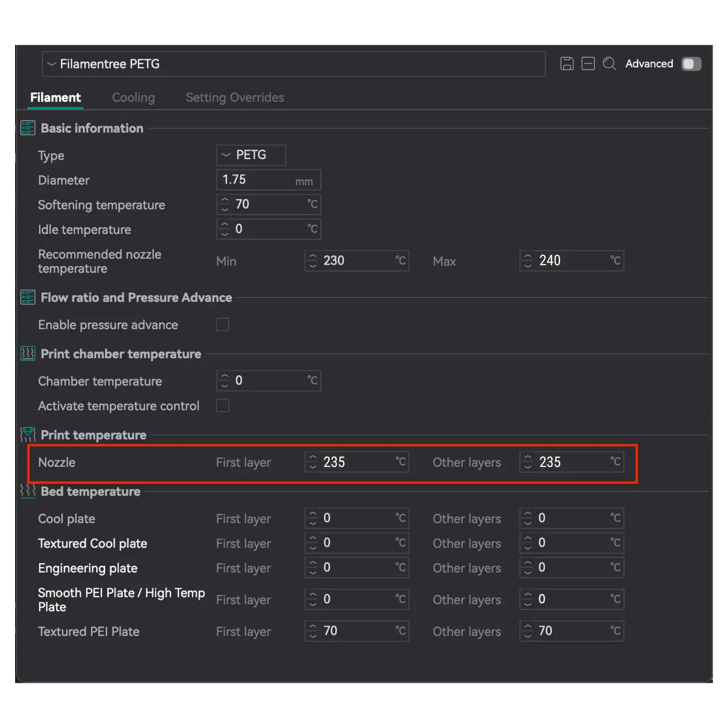Click the Print chamber temperature section icon

(28, 354)
